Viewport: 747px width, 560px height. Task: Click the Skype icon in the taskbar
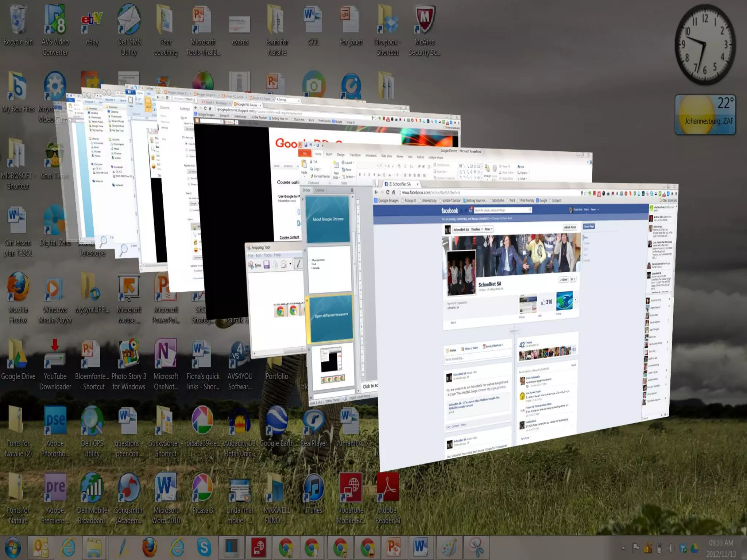coord(204,547)
